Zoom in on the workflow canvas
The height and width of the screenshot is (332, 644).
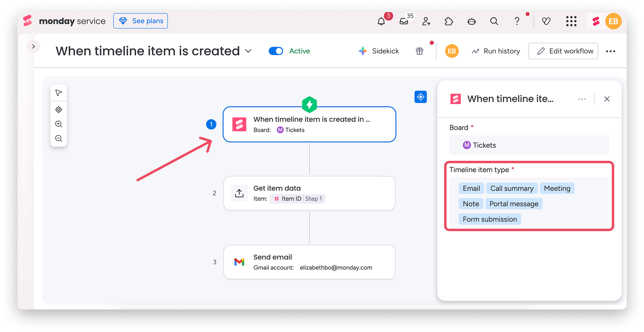[x=59, y=124]
